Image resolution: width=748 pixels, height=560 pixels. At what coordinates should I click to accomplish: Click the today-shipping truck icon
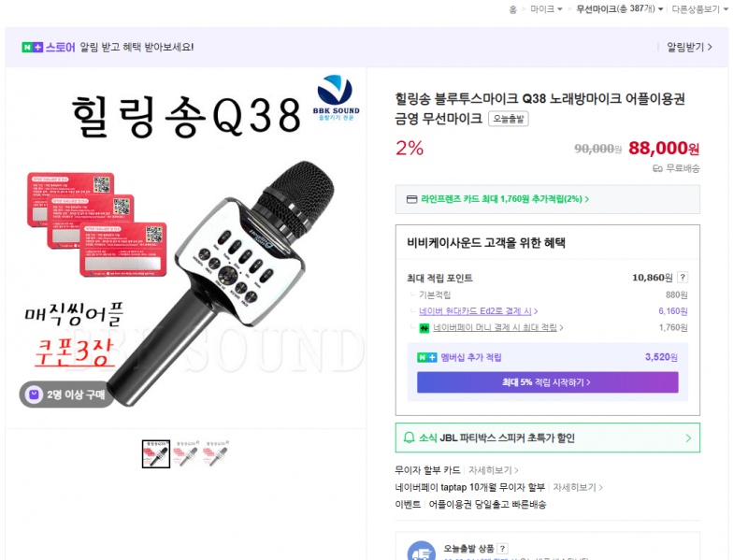pos(422,551)
